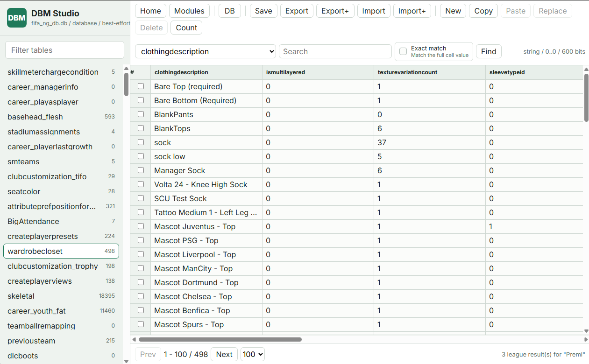589x364 pixels.
Task: Click in the Search input field
Action: [335, 51]
